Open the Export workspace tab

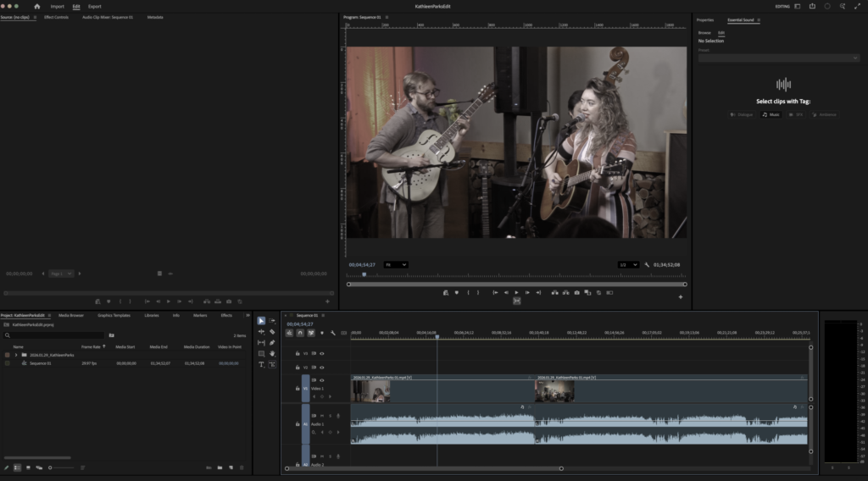[94, 6]
